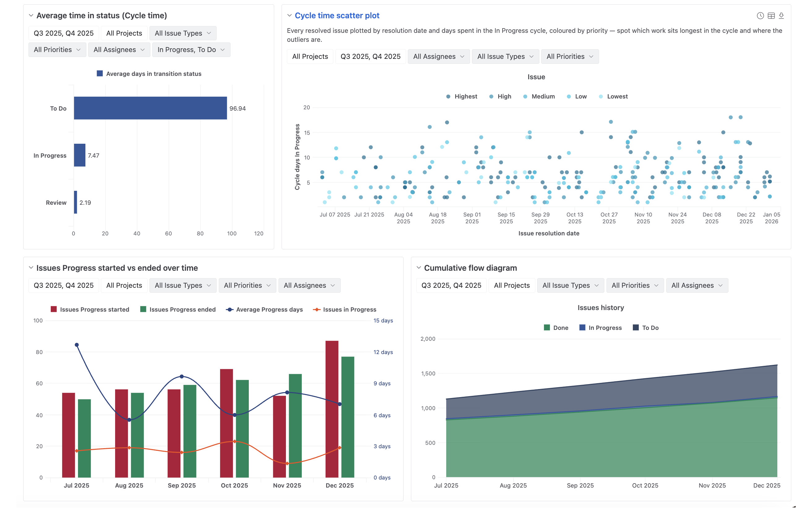The height and width of the screenshot is (508, 812).
Task: Open All Issue Types dropdown in Issues Progress panel
Action: click(183, 285)
